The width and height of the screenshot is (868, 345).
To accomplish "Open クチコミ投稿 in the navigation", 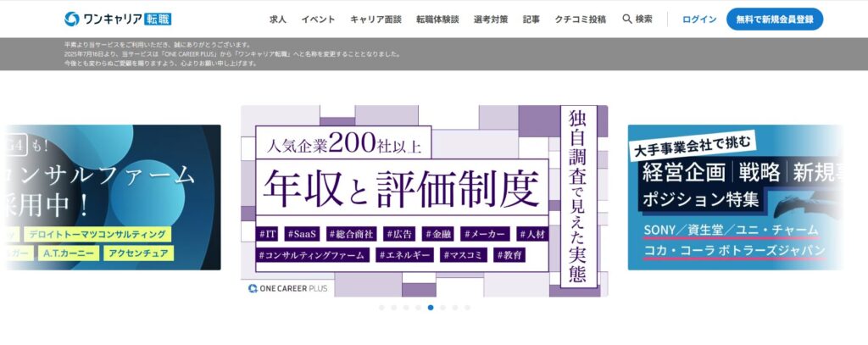I will point(580,19).
